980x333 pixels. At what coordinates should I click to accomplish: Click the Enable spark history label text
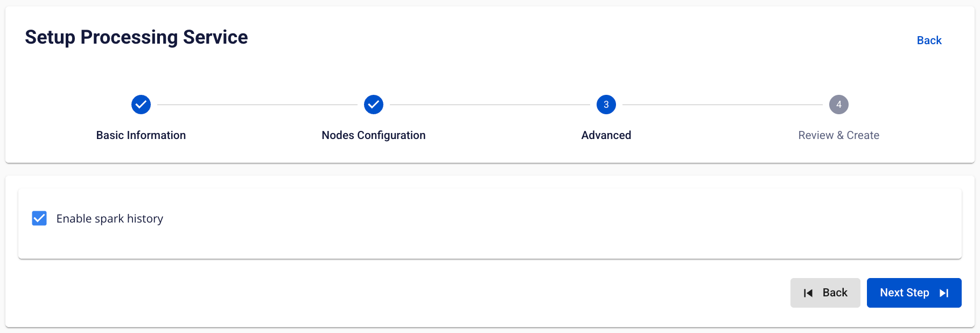(x=110, y=219)
